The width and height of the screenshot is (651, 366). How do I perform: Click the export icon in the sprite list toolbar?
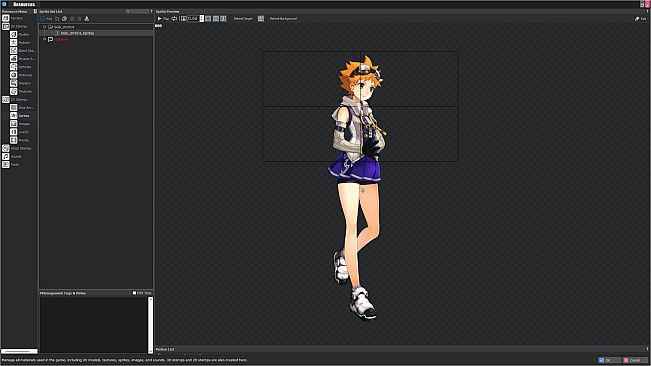(87, 19)
